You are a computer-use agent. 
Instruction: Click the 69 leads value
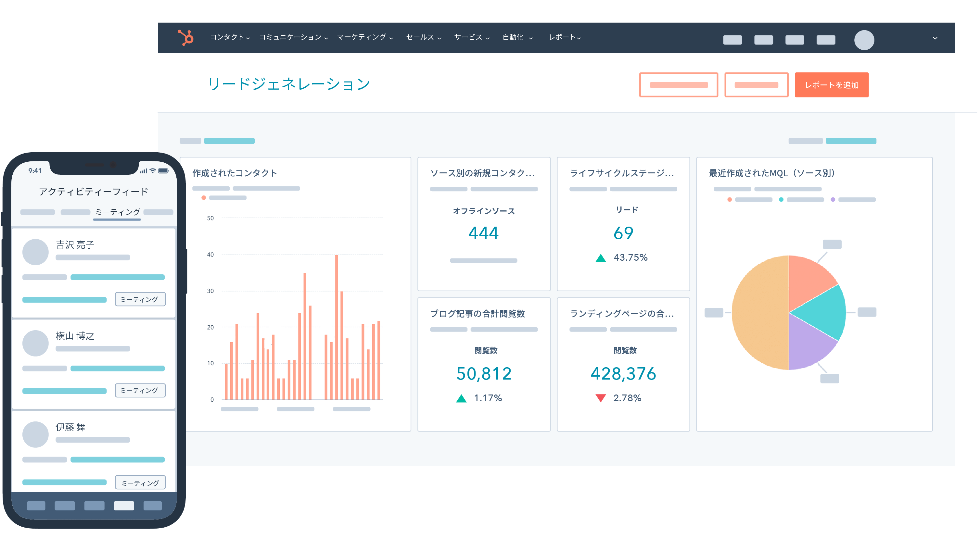point(623,233)
